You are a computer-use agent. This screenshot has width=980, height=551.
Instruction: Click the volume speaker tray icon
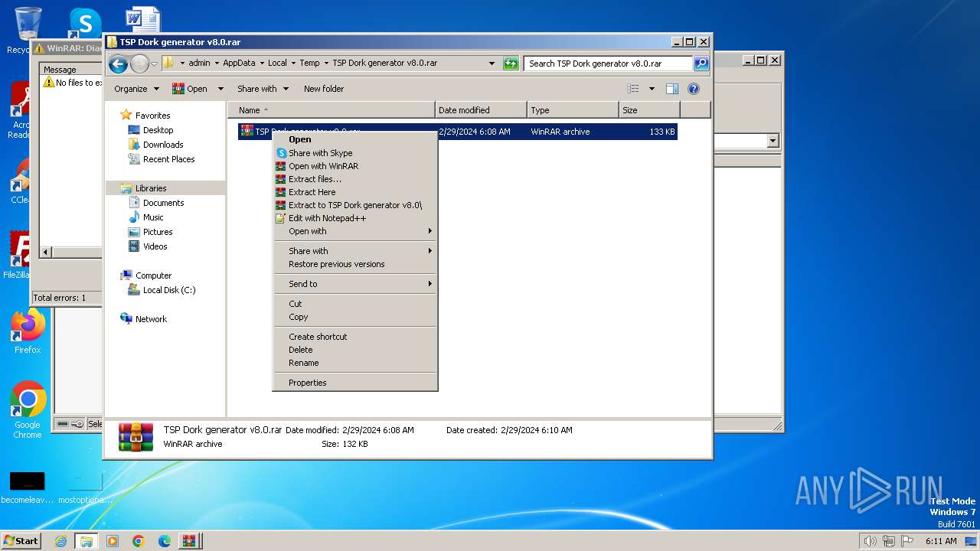[x=870, y=541]
